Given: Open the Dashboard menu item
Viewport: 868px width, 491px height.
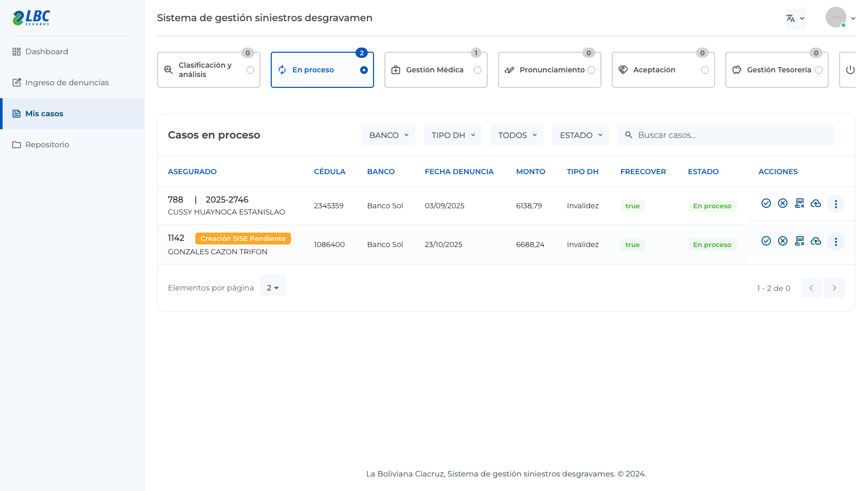Looking at the screenshot, I should 72,52.
